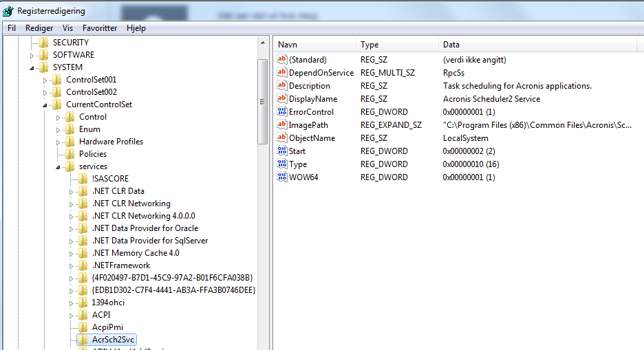This screenshot has height=350, width=644.
Task: Collapse the CurrentControlSet key
Action: [45, 105]
